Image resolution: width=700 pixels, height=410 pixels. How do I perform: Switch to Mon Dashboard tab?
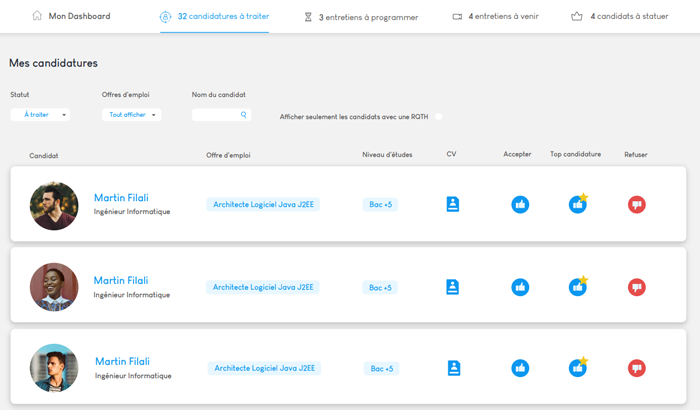(71, 16)
